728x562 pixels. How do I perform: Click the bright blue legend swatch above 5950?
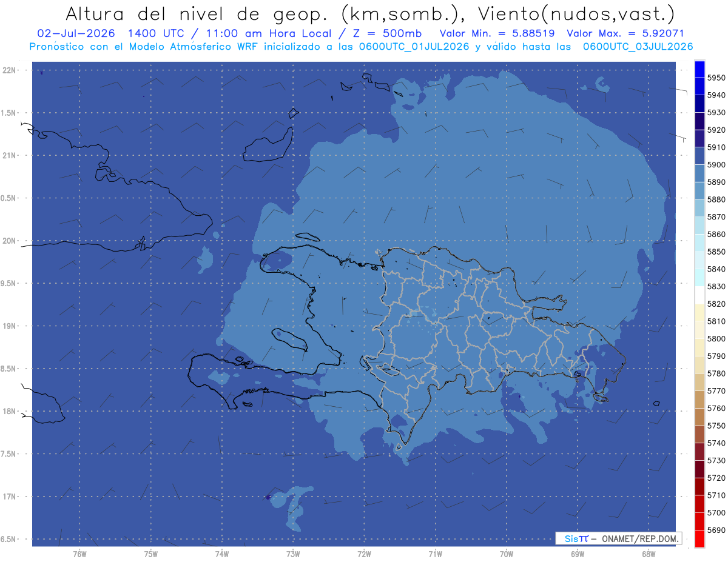point(699,69)
